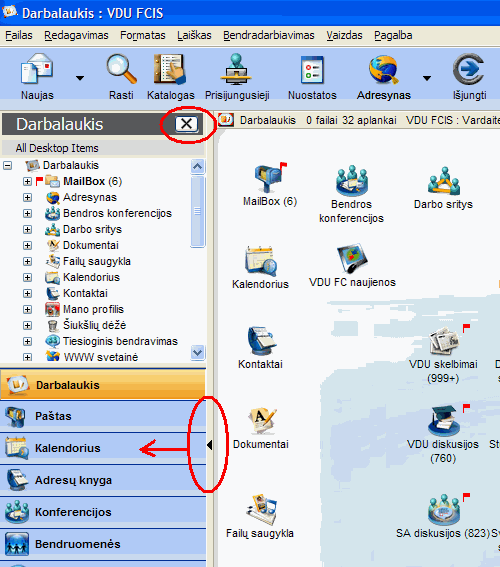The width and height of the screenshot is (500, 567).
Task: Expand the MailBox tree node
Action: point(27,181)
